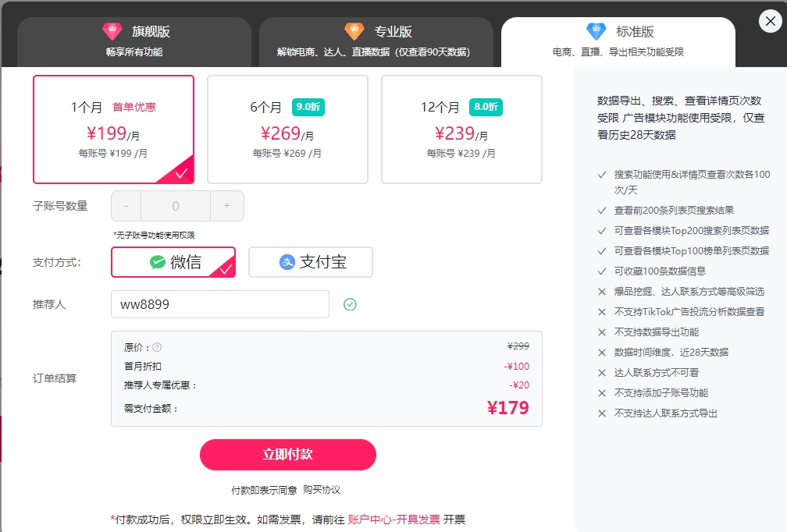
Task: Close the pricing dialog with X
Action: click(770, 22)
